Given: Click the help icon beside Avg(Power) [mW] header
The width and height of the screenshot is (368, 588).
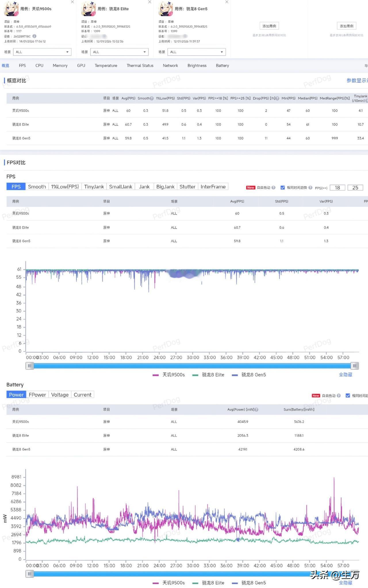Looking at the screenshot, I should click(256, 409).
